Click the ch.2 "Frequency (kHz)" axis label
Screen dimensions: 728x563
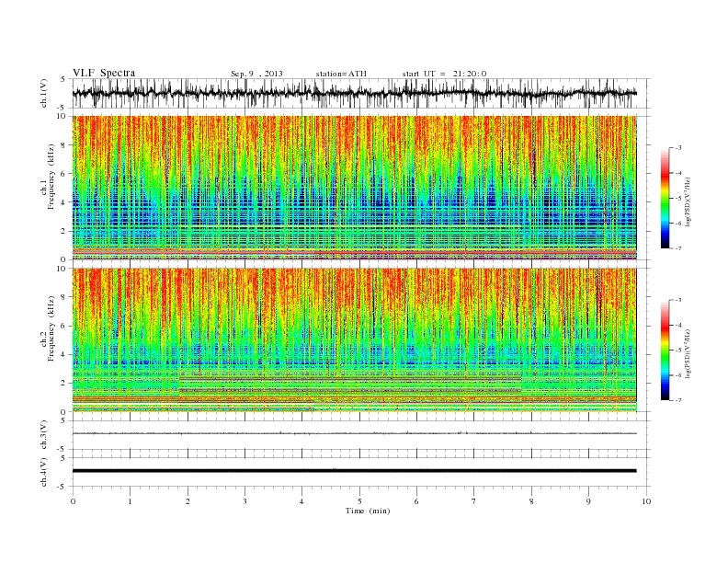pos(51,329)
